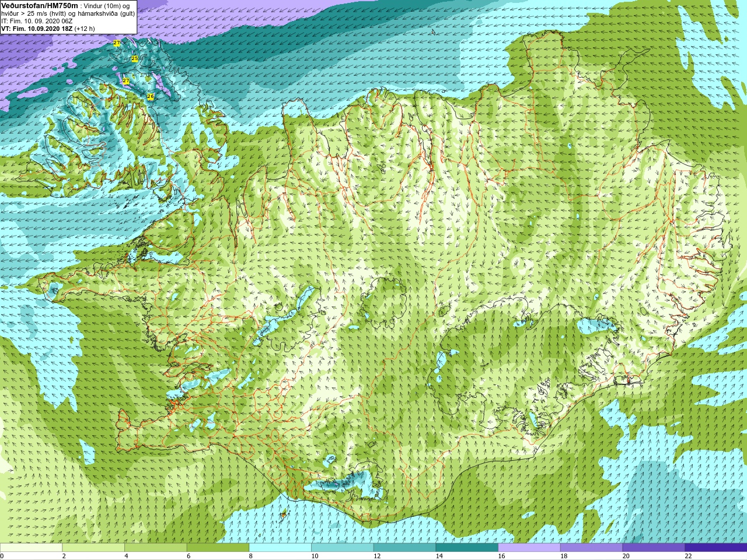This screenshot has height=560, width=747.
Task: Click the 10–12 m/s turquoise legend swatch
Action: click(343, 548)
